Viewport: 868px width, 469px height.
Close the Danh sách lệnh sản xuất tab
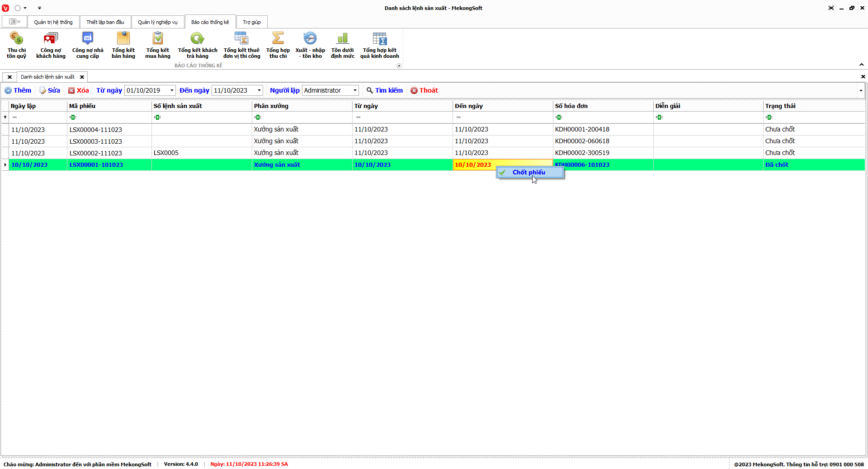pos(82,77)
